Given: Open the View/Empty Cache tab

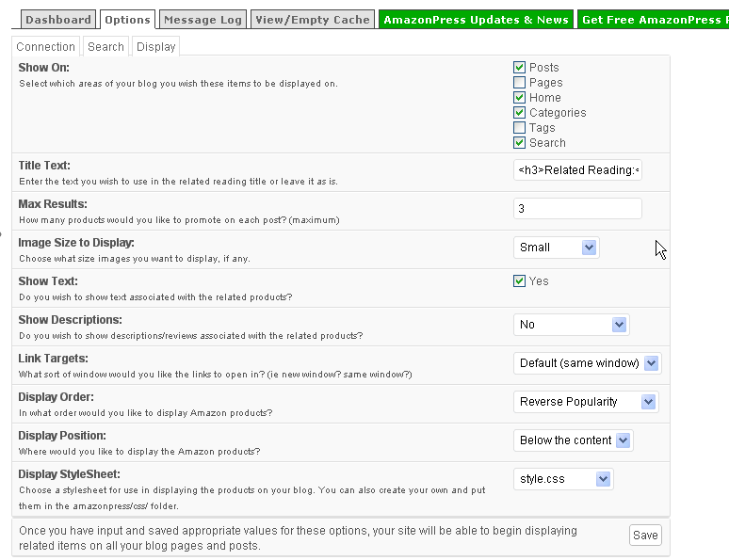Looking at the screenshot, I should 313,20.
